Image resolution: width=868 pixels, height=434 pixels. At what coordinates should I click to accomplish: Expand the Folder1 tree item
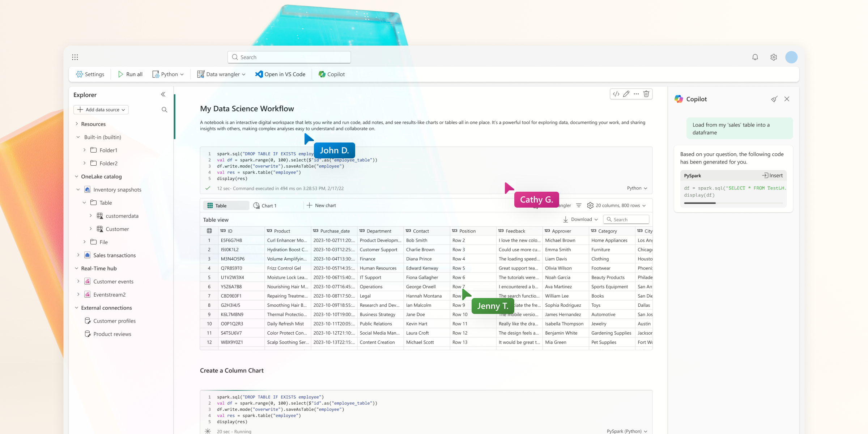click(x=84, y=150)
